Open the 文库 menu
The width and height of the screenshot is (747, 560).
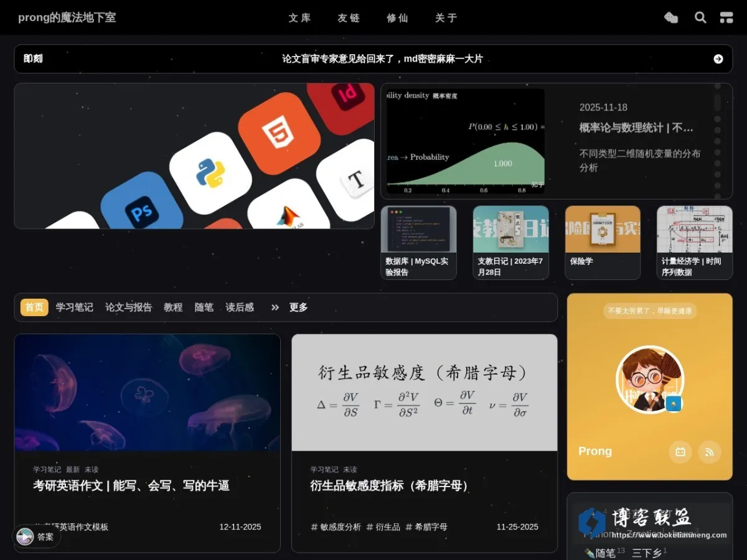point(299,18)
